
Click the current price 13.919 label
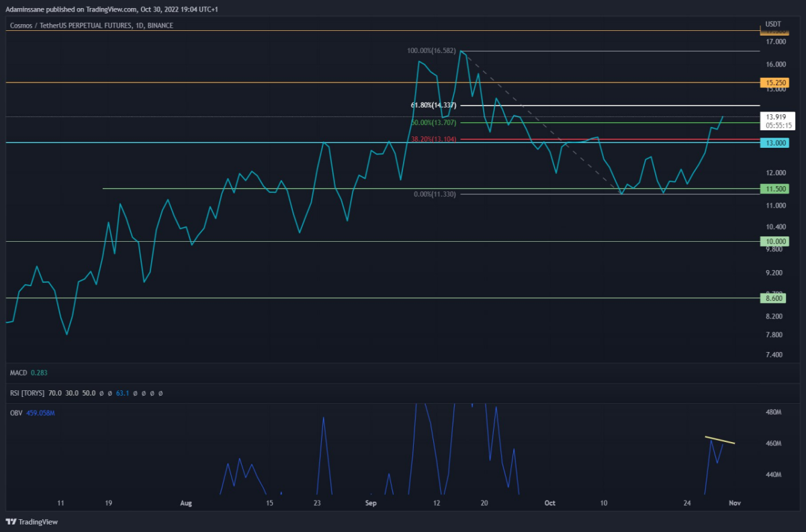[x=776, y=116]
